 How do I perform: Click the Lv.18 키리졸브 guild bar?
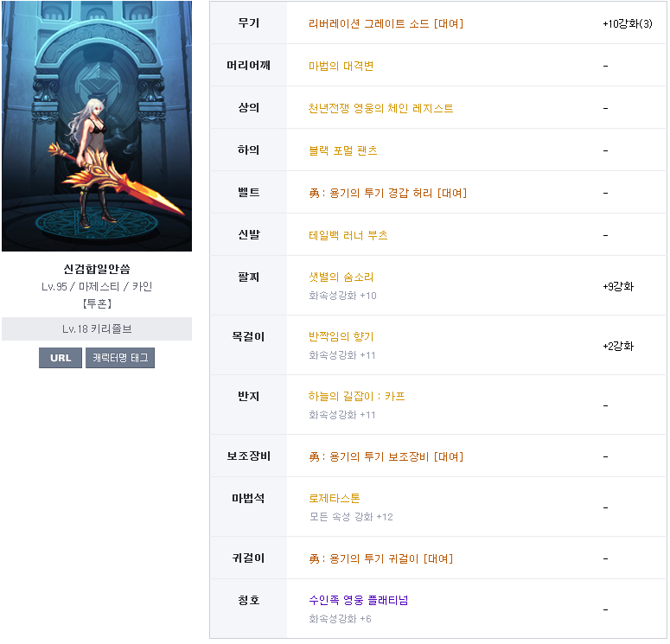click(x=97, y=328)
